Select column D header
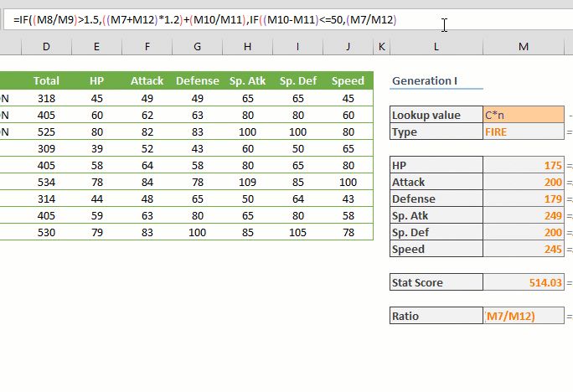 (x=46, y=46)
